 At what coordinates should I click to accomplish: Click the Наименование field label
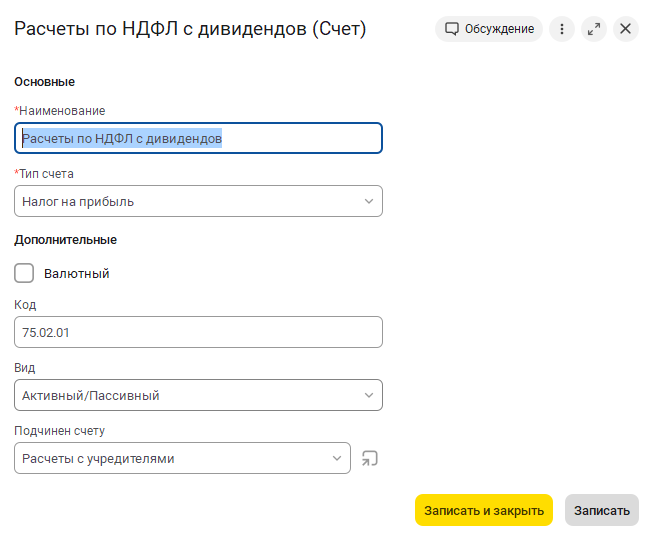coord(62,110)
